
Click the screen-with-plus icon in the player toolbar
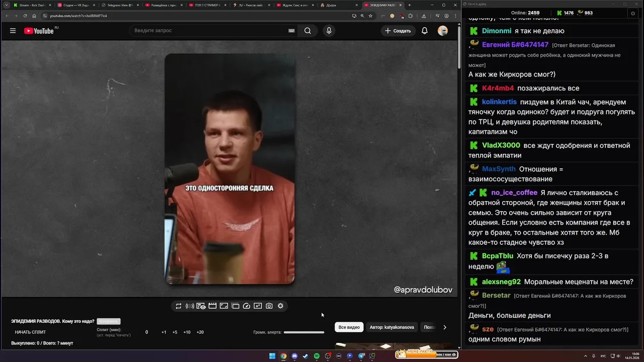[258, 306]
